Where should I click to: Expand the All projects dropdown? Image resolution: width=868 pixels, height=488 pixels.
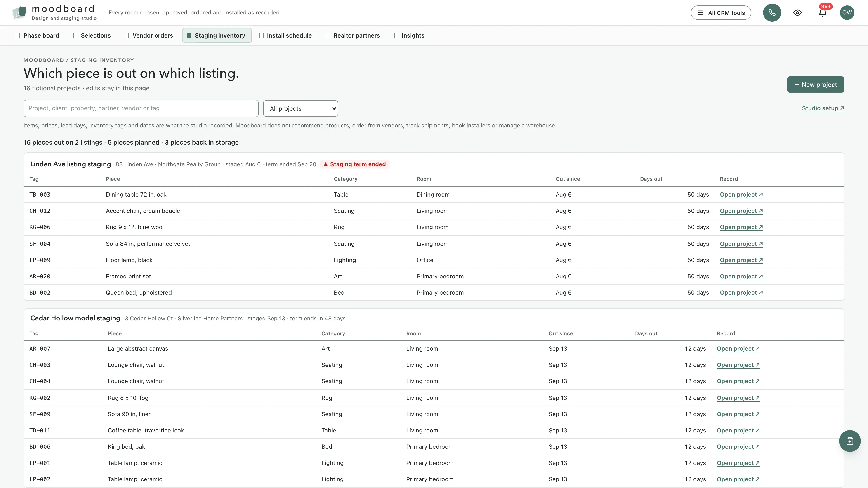pyautogui.click(x=301, y=108)
